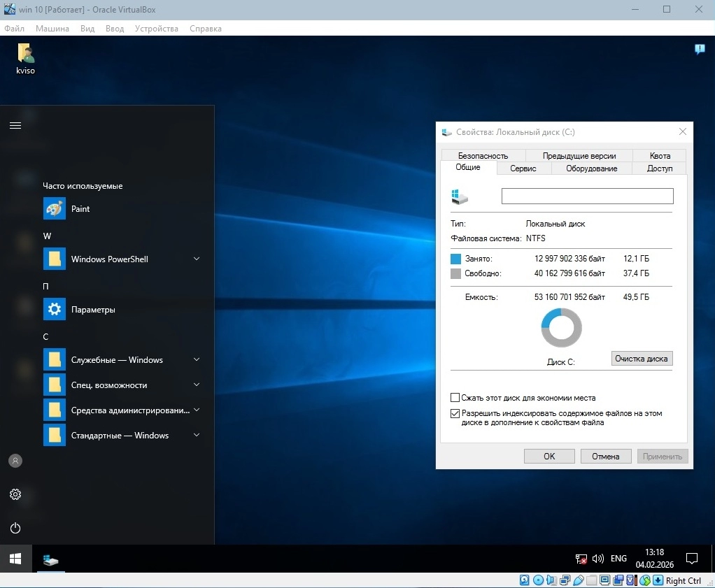
Task: Switch to the Сервис tab
Action: (523, 168)
